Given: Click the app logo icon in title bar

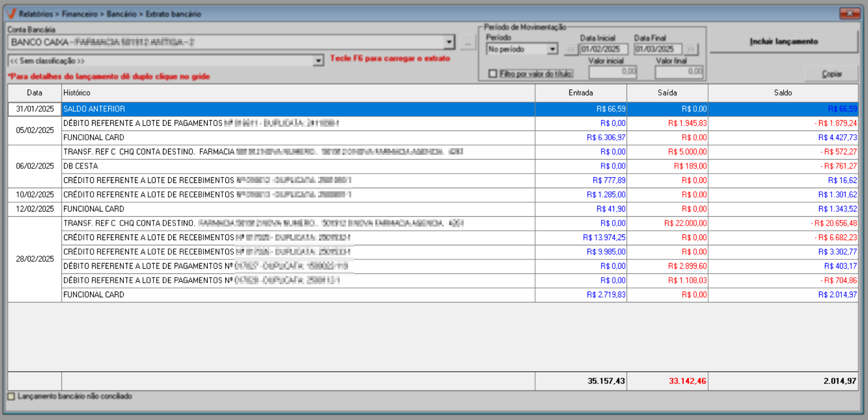Looking at the screenshot, I should click(x=11, y=14).
